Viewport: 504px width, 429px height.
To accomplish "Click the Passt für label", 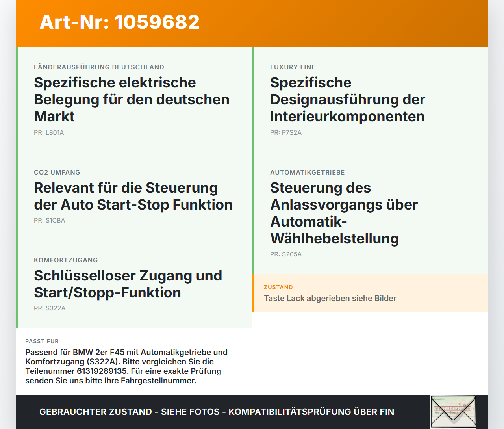I will [x=42, y=341].
